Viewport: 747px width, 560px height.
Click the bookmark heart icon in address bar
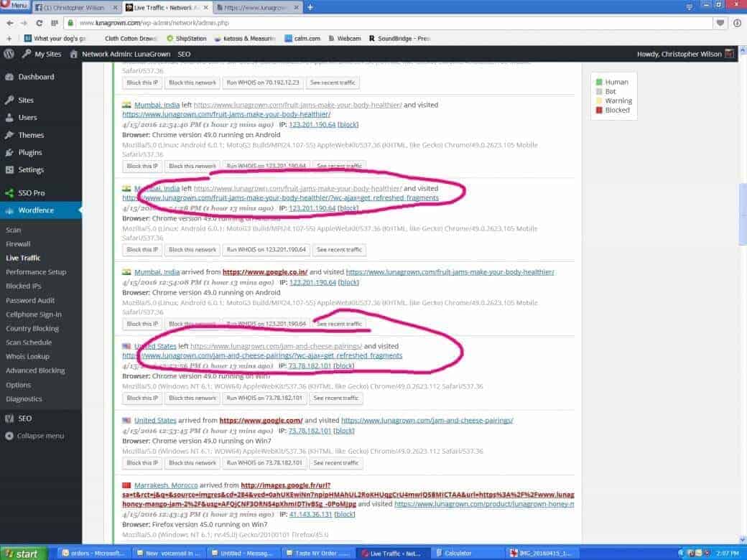pyautogui.click(x=720, y=23)
